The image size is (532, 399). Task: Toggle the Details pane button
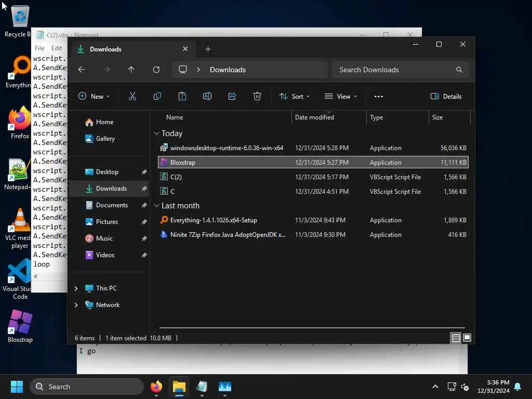[x=446, y=96]
